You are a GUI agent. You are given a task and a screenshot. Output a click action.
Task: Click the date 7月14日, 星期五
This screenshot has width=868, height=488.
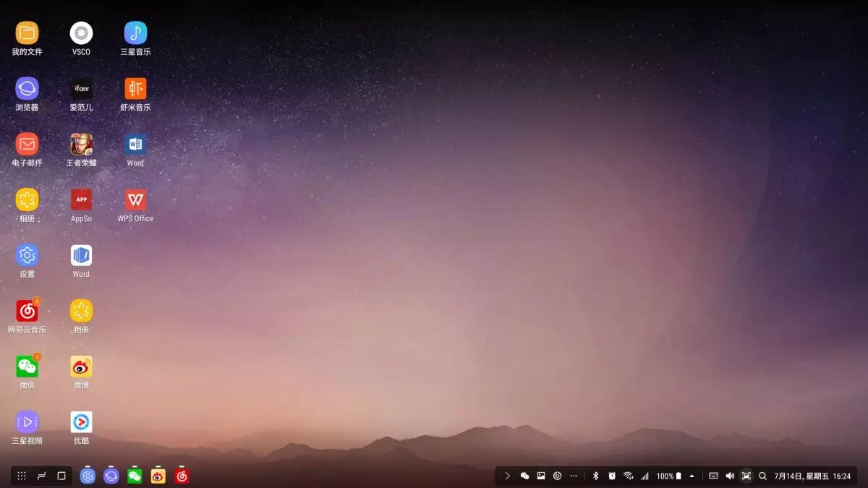click(801, 476)
